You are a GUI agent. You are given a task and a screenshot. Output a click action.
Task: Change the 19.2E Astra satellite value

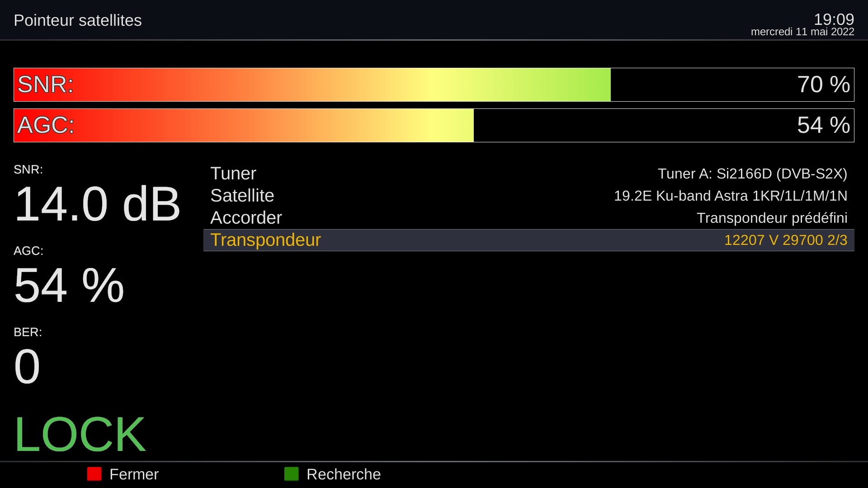coord(731,196)
